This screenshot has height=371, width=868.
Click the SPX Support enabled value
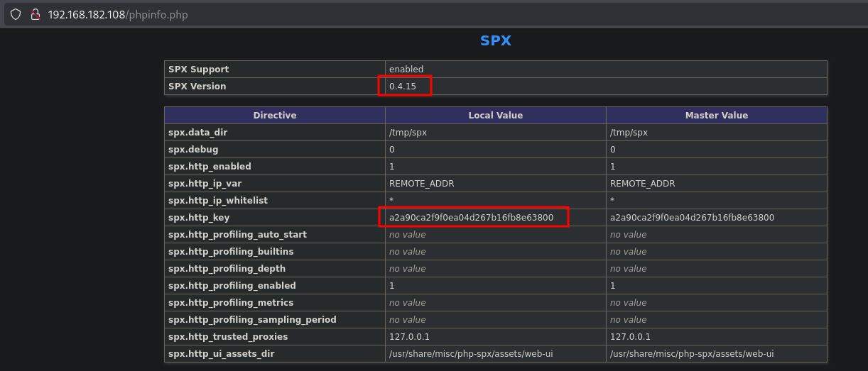[x=406, y=70]
